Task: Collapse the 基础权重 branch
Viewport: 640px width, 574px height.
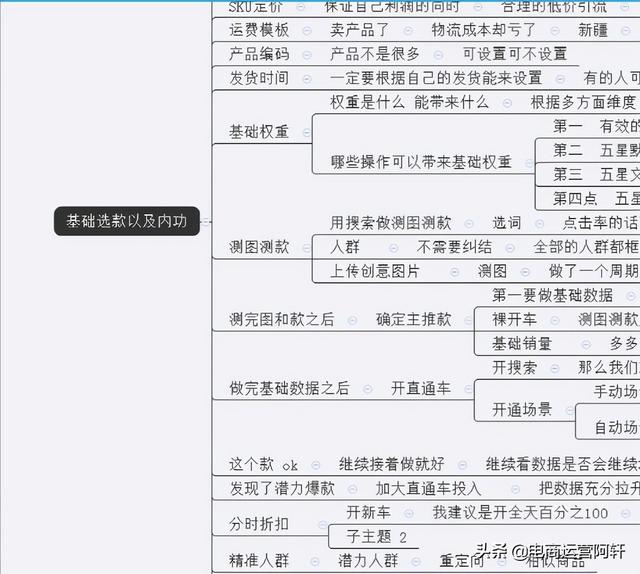Action: pos(306,132)
